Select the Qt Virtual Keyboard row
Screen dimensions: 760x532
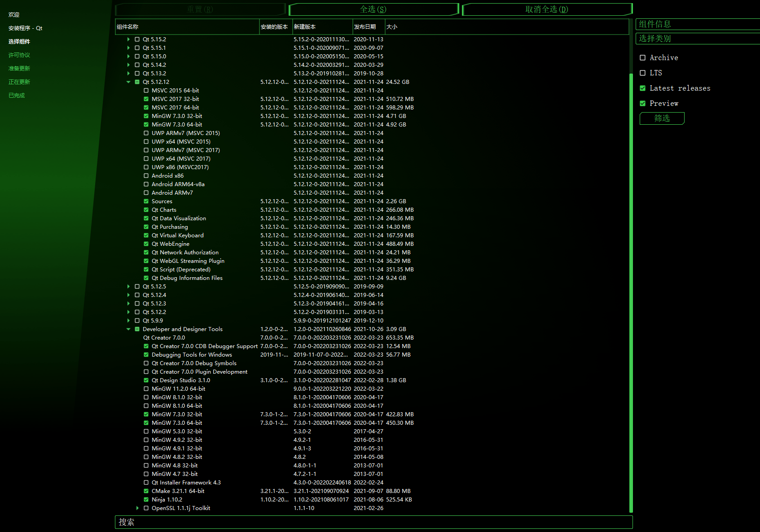click(372, 235)
